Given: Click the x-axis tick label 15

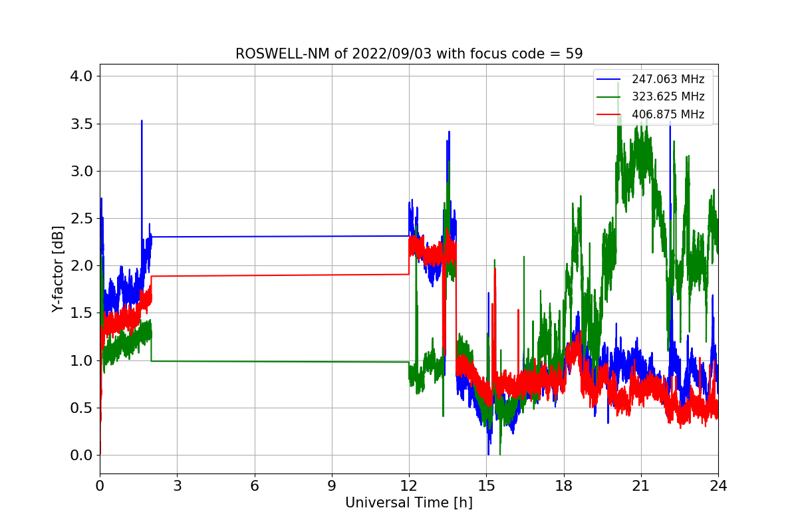Looking at the screenshot, I should tap(486, 485).
